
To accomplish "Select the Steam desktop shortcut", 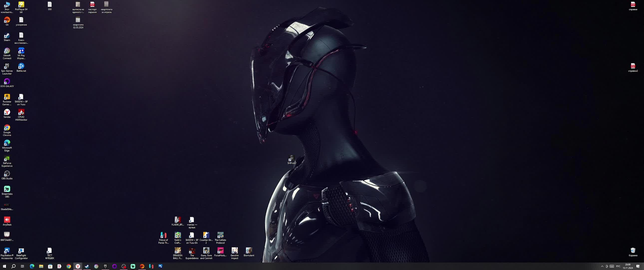I will [x=7, y=37].
